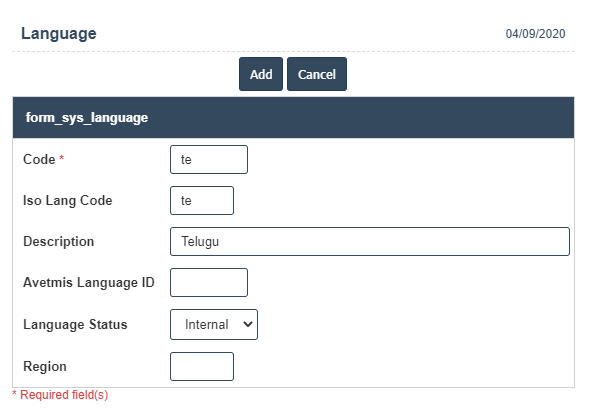Click the Iso Lang Code label
592x416 pixels.
click(68, 200)
